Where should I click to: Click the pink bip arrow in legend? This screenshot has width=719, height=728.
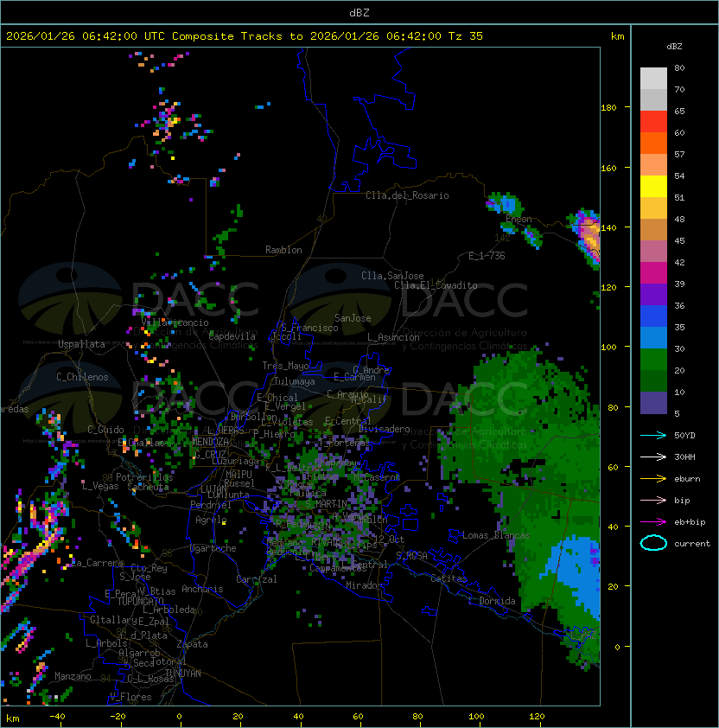click(x=653, y=500)
